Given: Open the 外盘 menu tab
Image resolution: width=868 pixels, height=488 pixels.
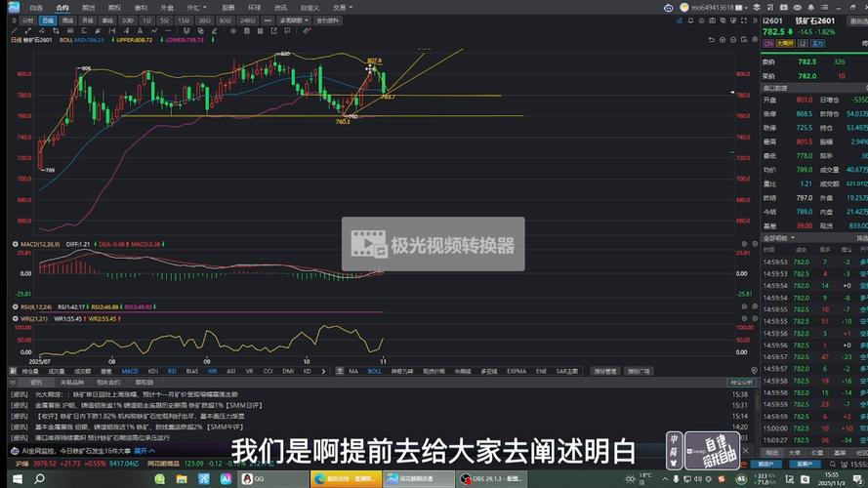Looking at the screenshot, I should pyautogui.click(x=167, y=8).
